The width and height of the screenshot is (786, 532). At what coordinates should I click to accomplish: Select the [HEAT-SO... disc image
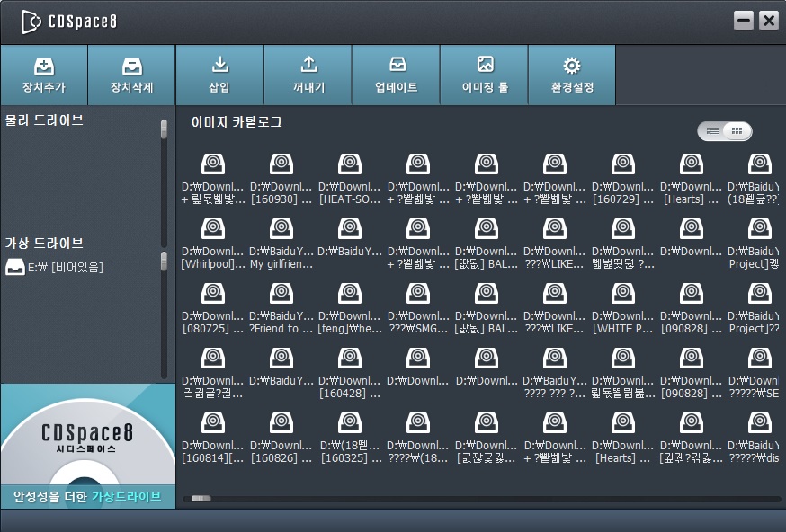350,179
